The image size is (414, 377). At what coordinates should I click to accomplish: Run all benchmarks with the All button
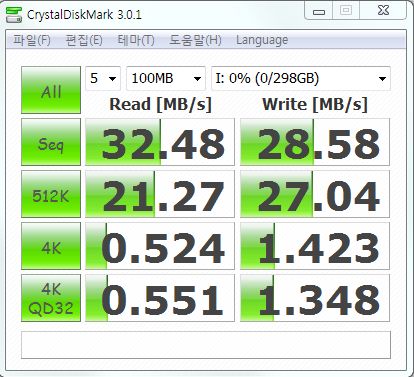tap(51, 90)
